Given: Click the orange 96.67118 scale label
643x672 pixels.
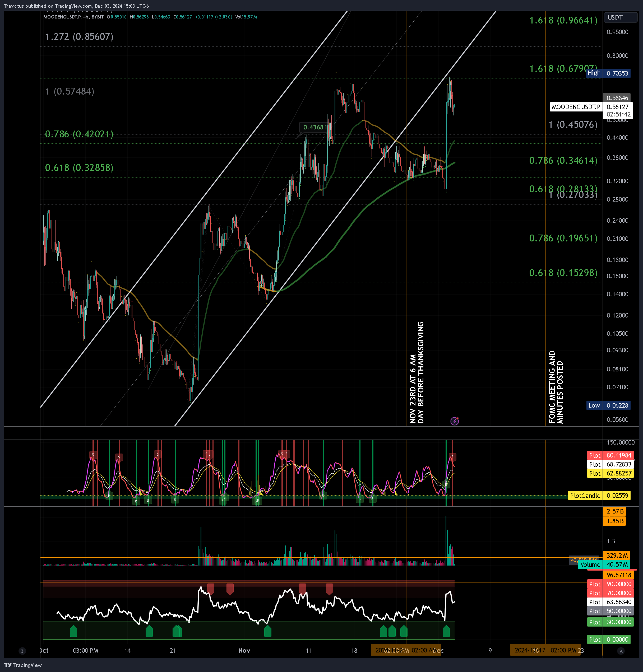Looking at the screenshot, I should point(619,575).
